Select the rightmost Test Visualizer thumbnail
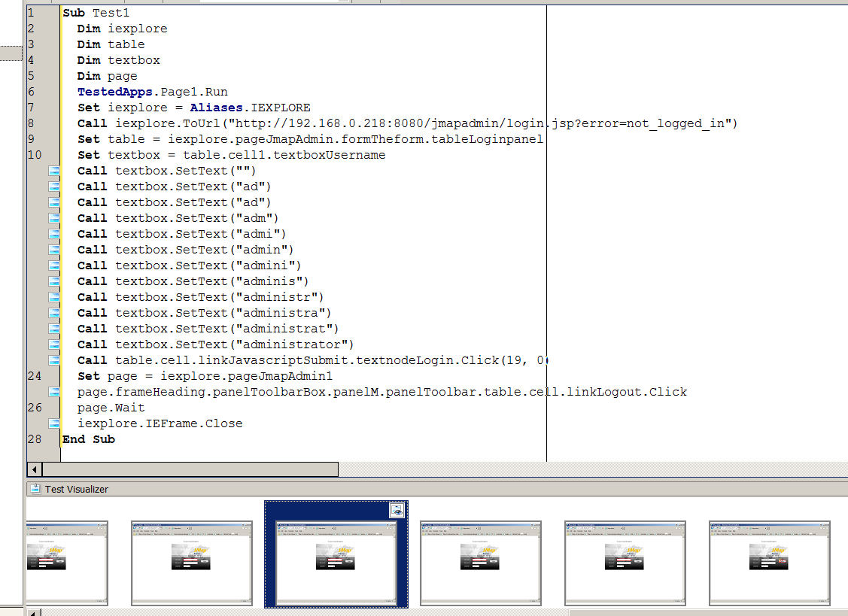Image resolution: width=848 pixels, height=616 pixels. [x=769, y=563]
